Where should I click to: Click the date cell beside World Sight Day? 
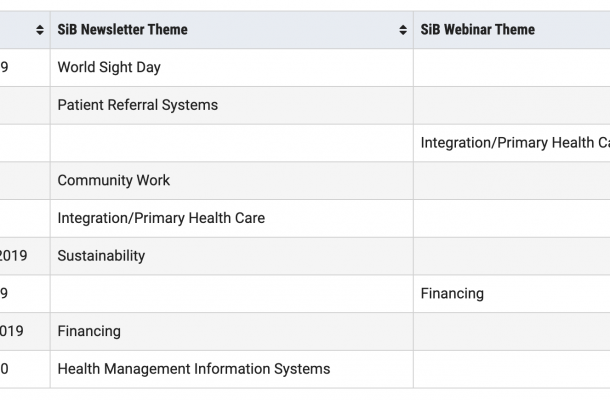[25, 67]
